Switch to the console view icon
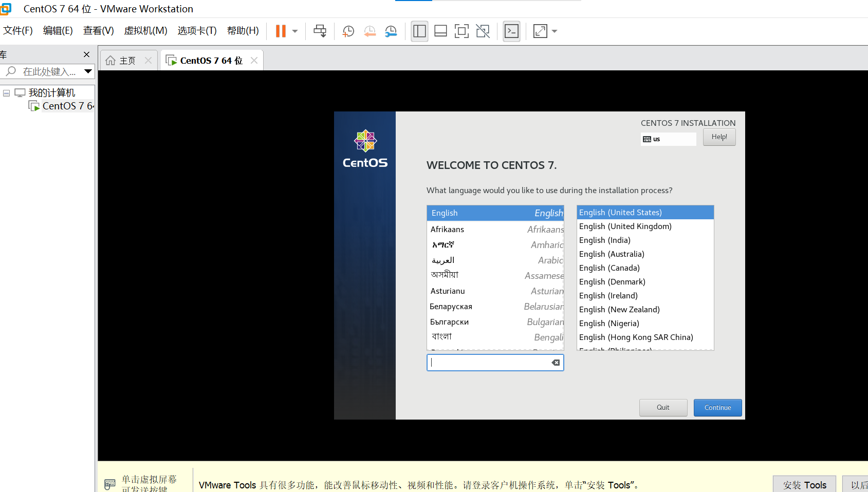Image resolution: width=868 pixels, height=492 pixels. pyautogui.click(x=511, y=31)
